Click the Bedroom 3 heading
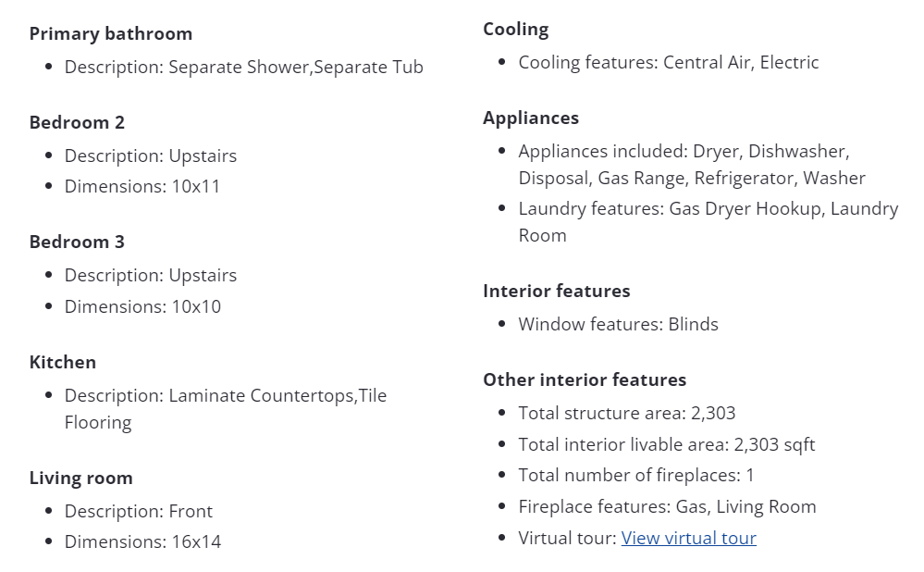Viewport: 924px width, 572px height. point(77,242)
